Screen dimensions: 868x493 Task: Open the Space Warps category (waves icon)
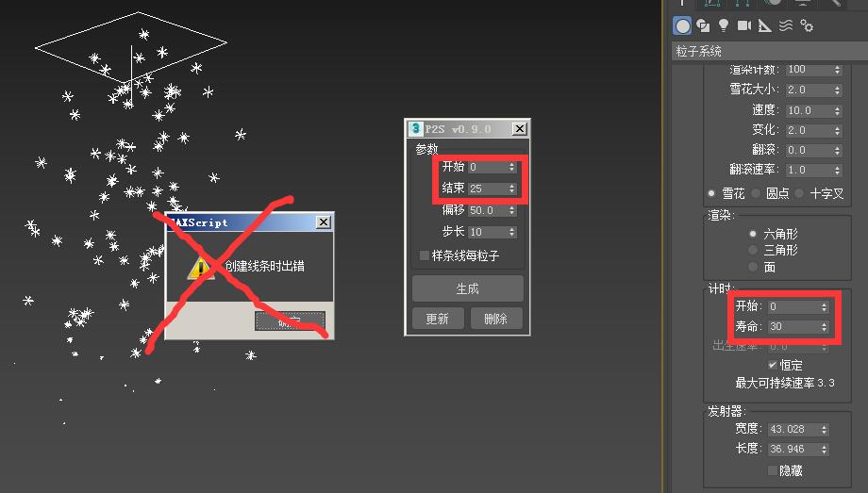(x=786, y=26)
